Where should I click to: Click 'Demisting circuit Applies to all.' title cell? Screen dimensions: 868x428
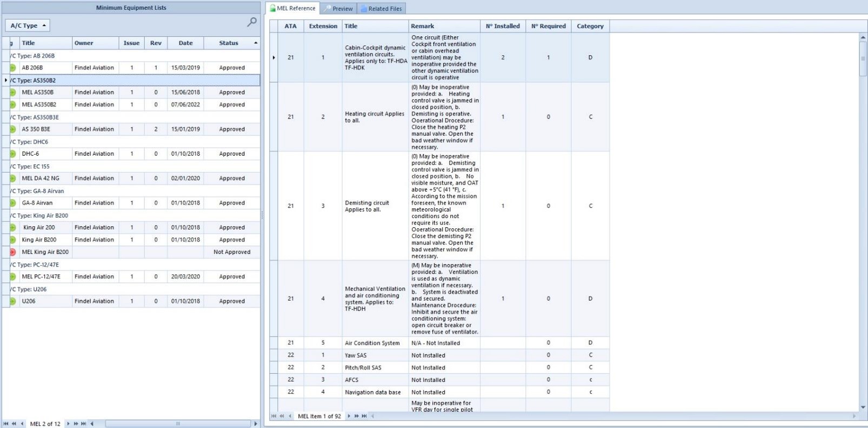(376, 206)
